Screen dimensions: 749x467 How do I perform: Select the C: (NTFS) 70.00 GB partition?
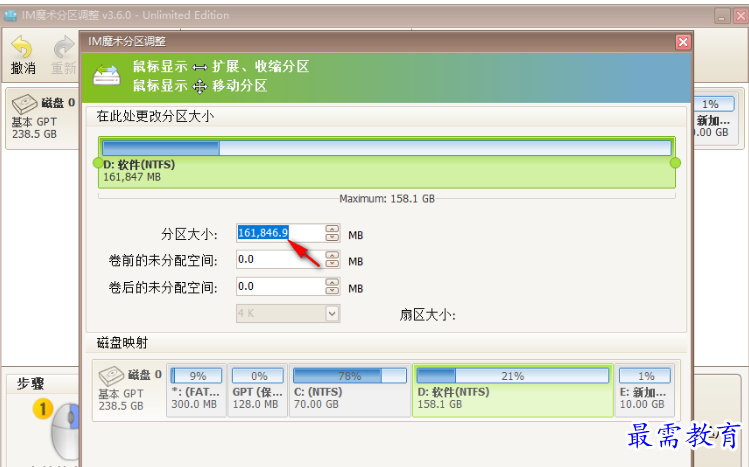[350, 390]
